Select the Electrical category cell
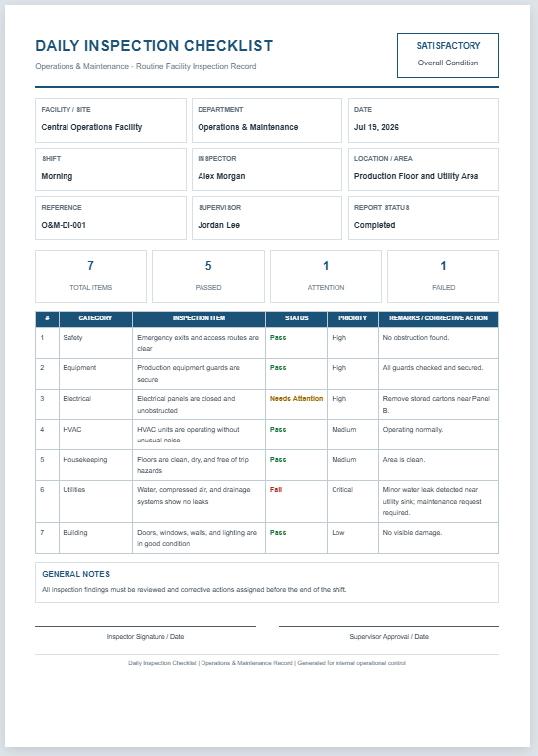538x756 pixels. click(95, 404)
